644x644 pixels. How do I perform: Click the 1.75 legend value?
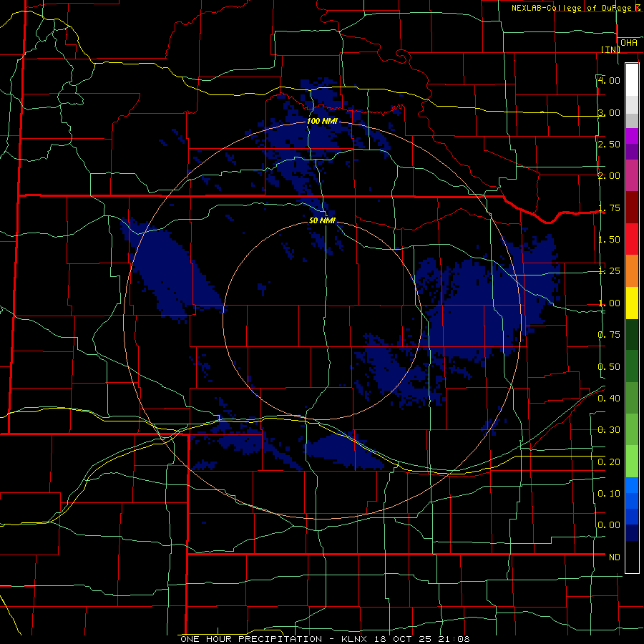coord(609,208)
